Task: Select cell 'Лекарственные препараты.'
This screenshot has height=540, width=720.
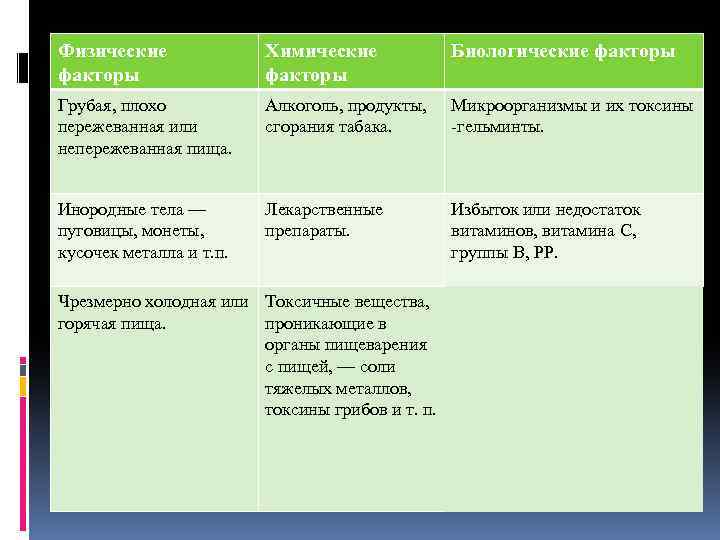Action: pos(351,240)
